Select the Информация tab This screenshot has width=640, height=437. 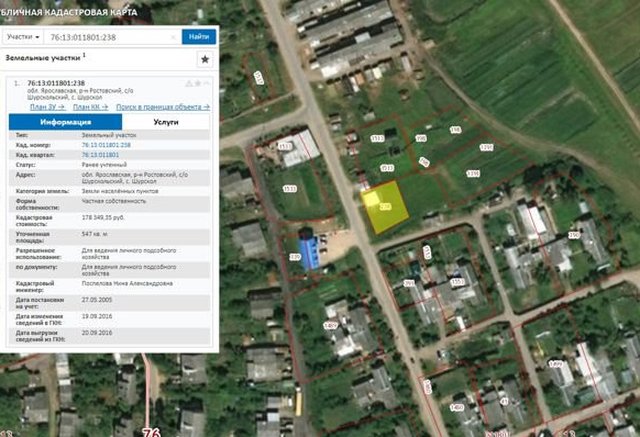point(65,122)
